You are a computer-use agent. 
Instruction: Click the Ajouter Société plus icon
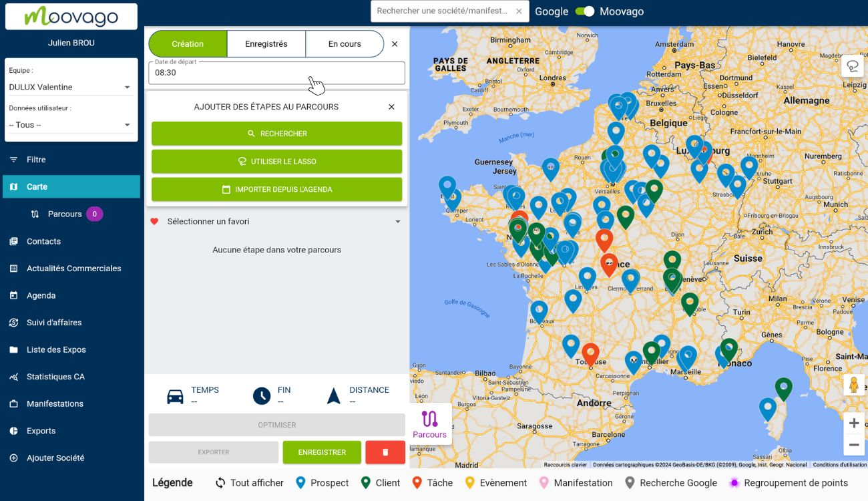[13, 458]
